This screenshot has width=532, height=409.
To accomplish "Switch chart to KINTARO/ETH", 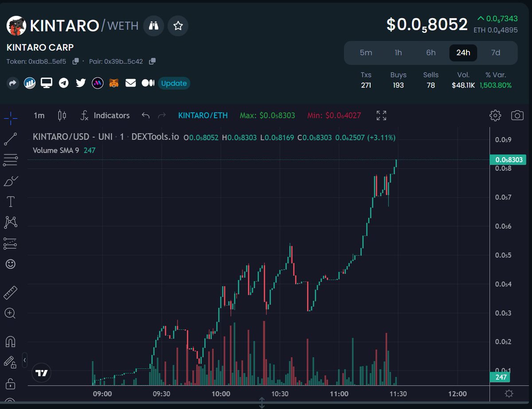I will [x=203, y=115].
